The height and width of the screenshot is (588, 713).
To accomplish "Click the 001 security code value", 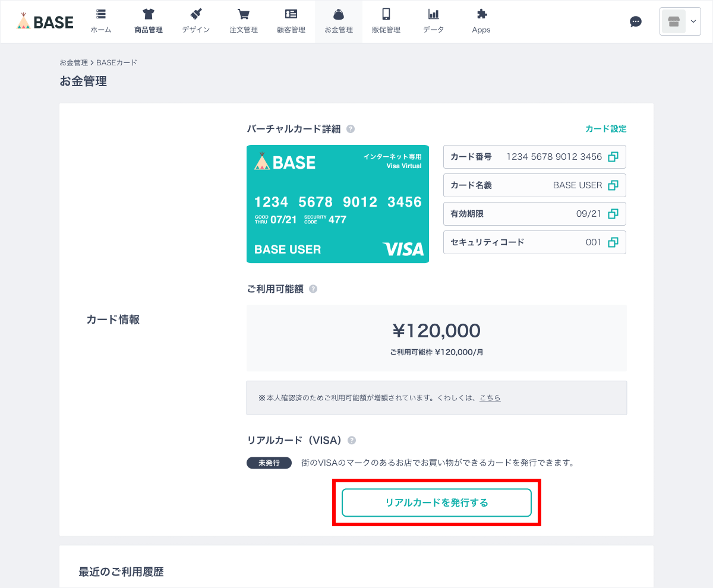I will coord(594,242).
